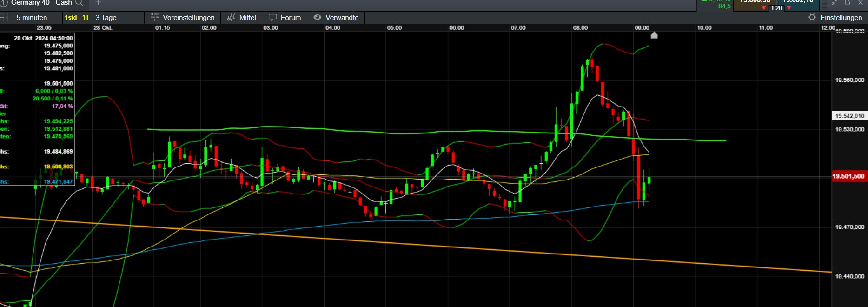The width and height of the screenshot is (868, 307).
Task: Switch to 1std timeframe
Action: pos(71,18)
